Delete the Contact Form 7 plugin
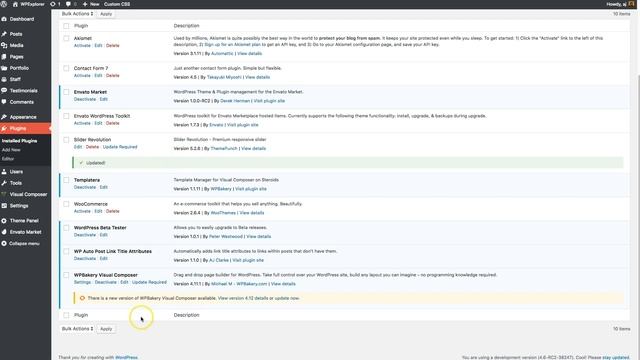 [x=113, y=76]
